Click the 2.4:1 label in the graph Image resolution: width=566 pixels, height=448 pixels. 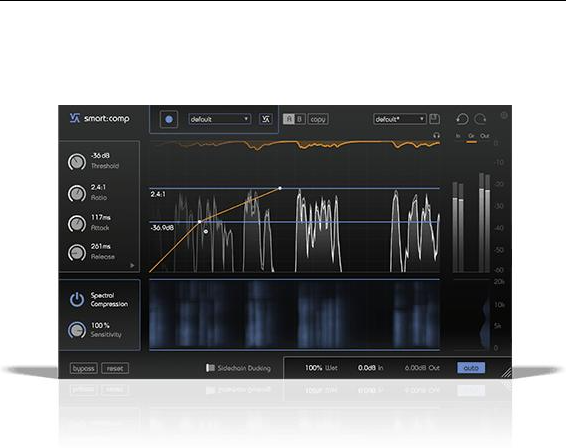point(158,194)
